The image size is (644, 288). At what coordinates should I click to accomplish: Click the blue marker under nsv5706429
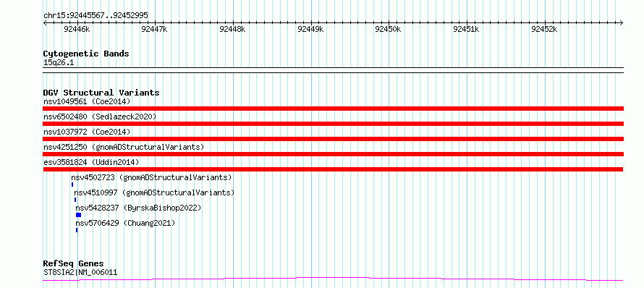point(77,230)
